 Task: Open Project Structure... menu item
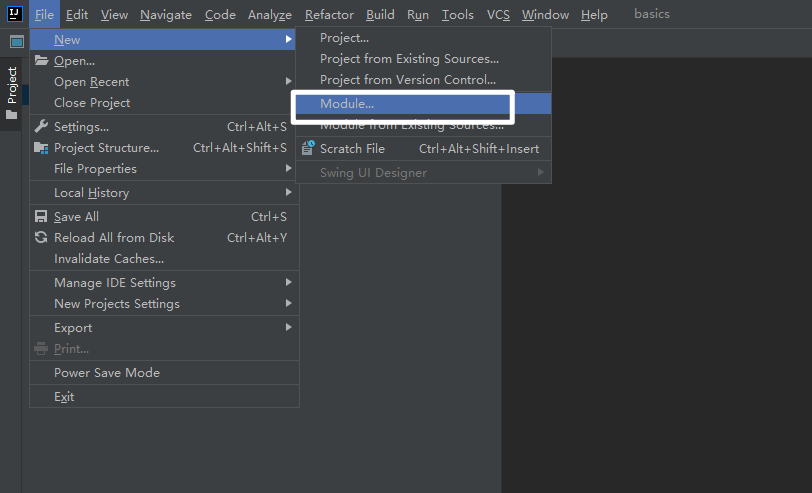pyautogui.click(x=164, y=148)
